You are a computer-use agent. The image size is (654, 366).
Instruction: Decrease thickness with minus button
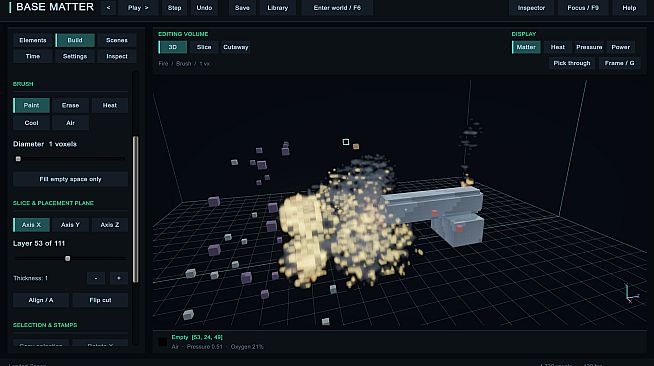pos(96,278)
